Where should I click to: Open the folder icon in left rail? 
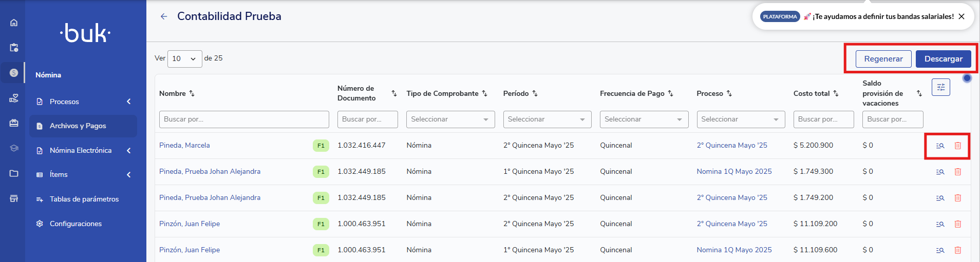click(x=14, y=173)
